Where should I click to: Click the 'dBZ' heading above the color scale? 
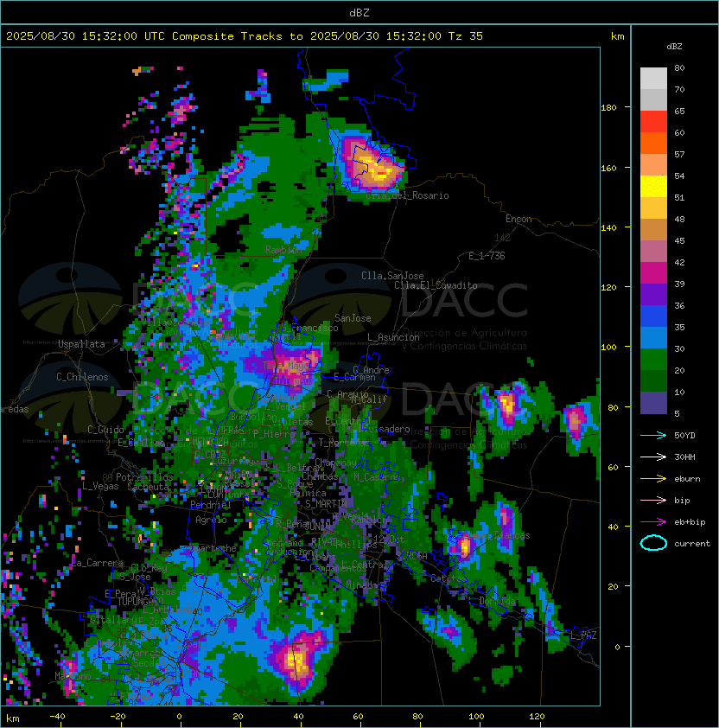pos(674,47)
